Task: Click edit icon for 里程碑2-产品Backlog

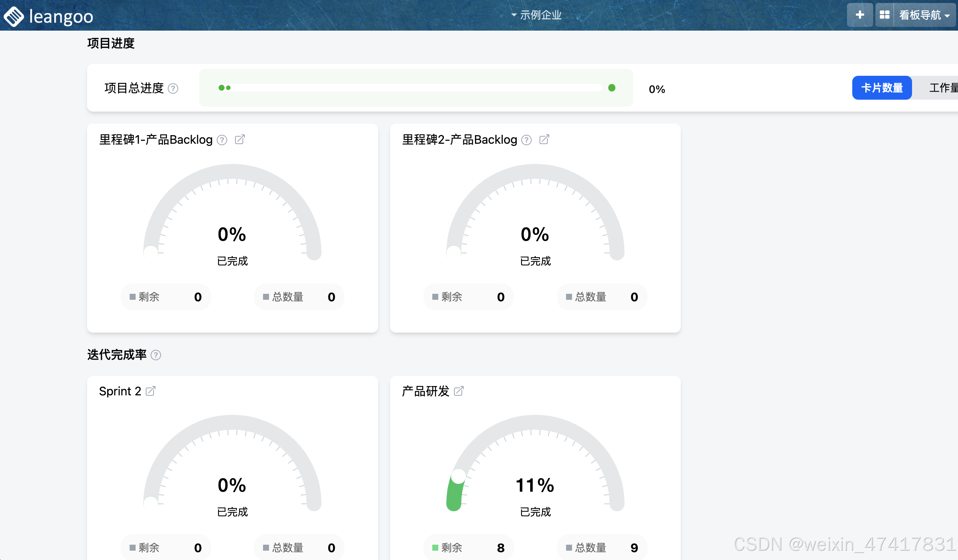Action: pyautogui.click(x=544, y=139)
